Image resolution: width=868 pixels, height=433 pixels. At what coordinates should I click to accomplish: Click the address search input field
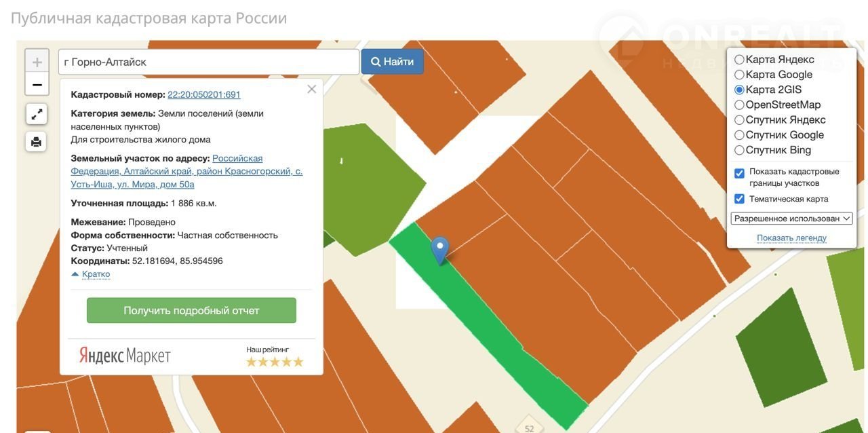[208, 62]
